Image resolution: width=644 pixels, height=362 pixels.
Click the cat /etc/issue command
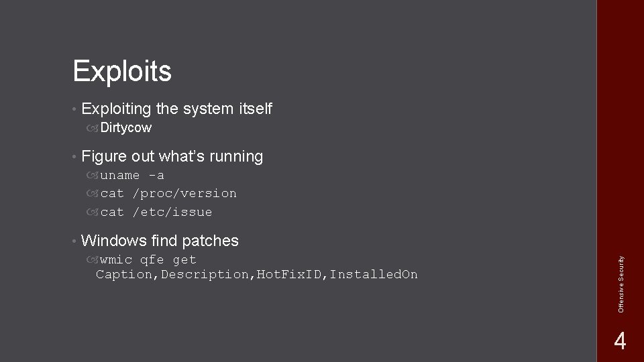pos(156,213)
